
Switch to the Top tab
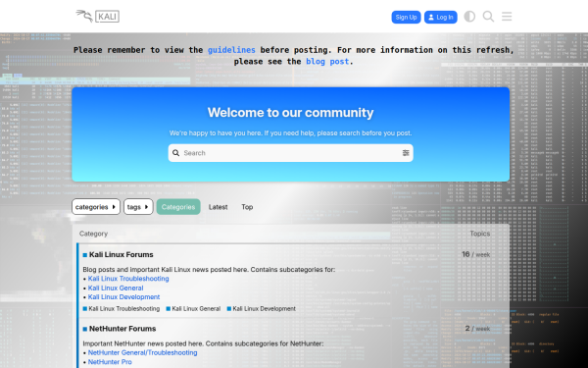(247, 207)
